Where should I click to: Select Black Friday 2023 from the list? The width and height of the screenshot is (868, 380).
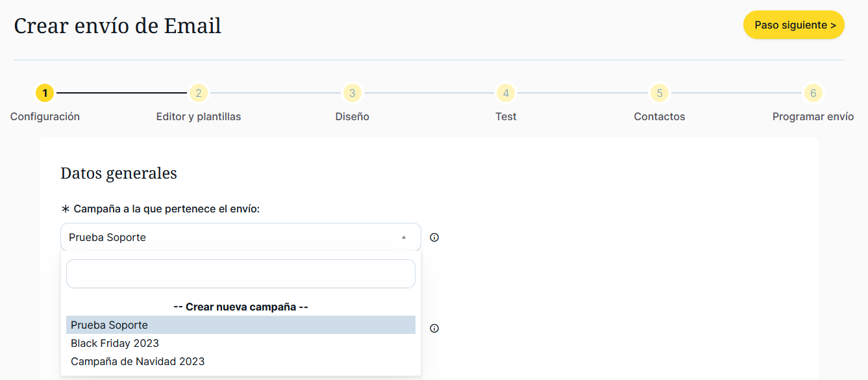(x=115, y=343)
